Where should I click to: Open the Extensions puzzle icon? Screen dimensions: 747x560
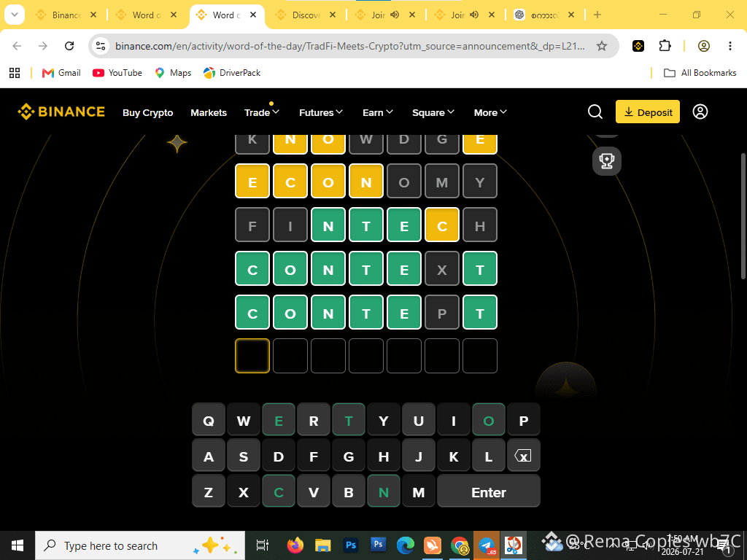[x=665, y=46]
